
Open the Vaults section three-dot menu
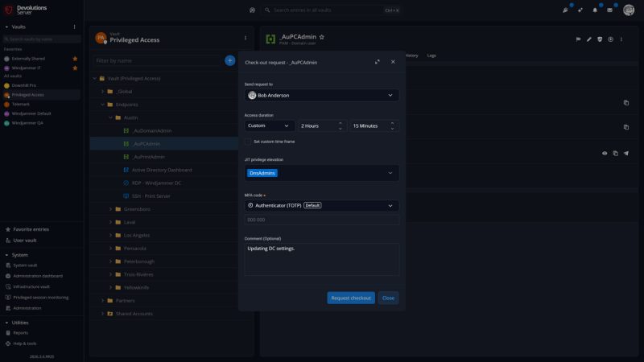tap(74, 27)
